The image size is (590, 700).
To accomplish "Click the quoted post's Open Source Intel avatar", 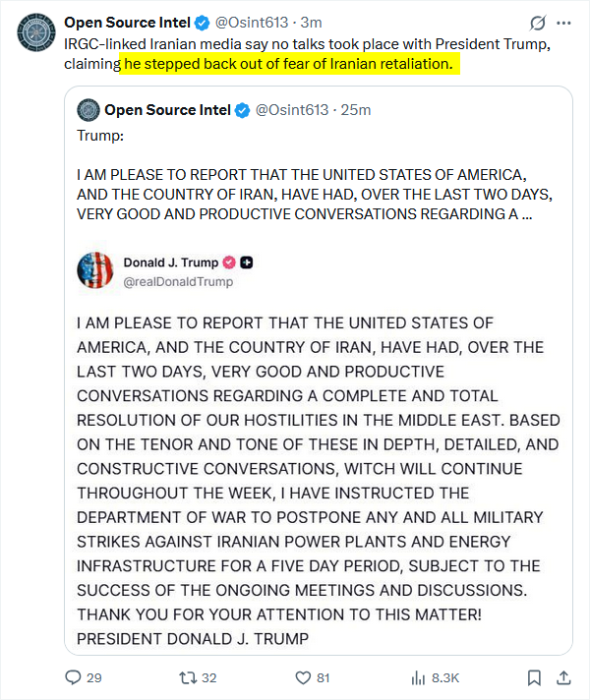I will point(88,110).
